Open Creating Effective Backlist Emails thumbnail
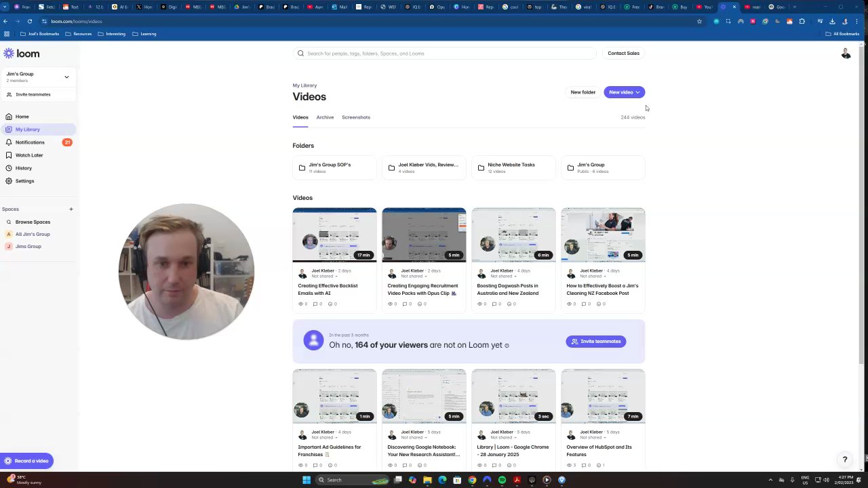 point(334,235)
